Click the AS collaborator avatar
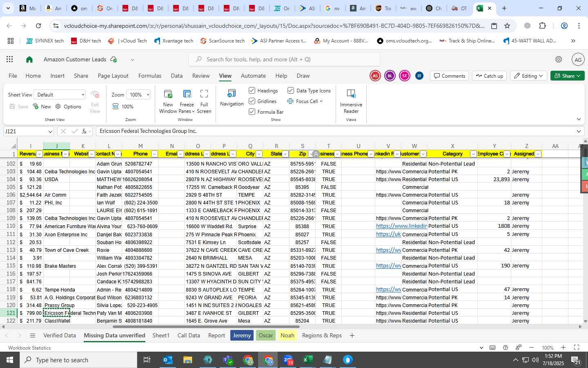The image size is (588, 368). coord(375,76)
